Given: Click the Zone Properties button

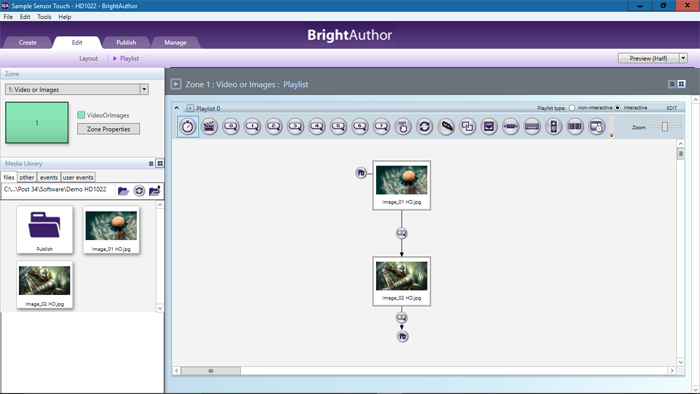Looking at the screenshot, I should pyautogui.click(x=108, y=129).
